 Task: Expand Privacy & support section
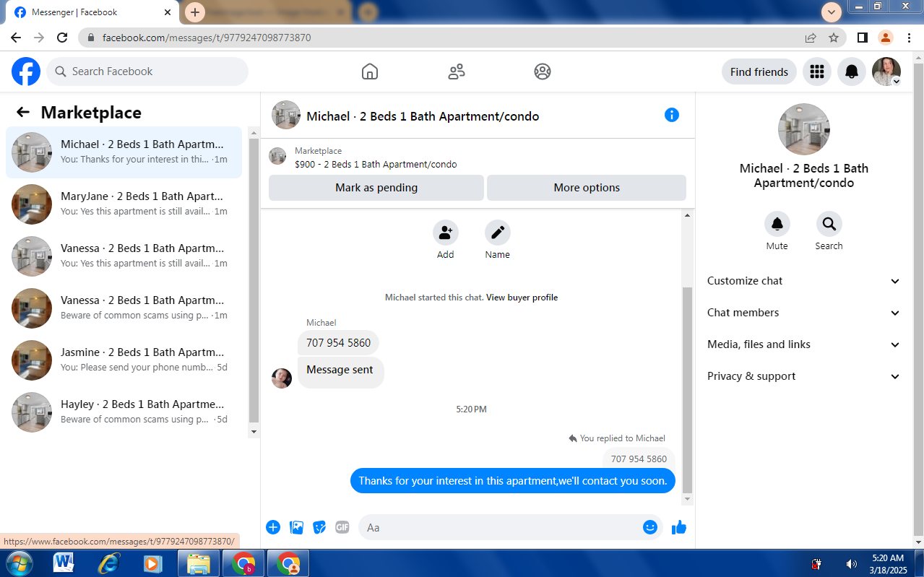tap(803, 376)
